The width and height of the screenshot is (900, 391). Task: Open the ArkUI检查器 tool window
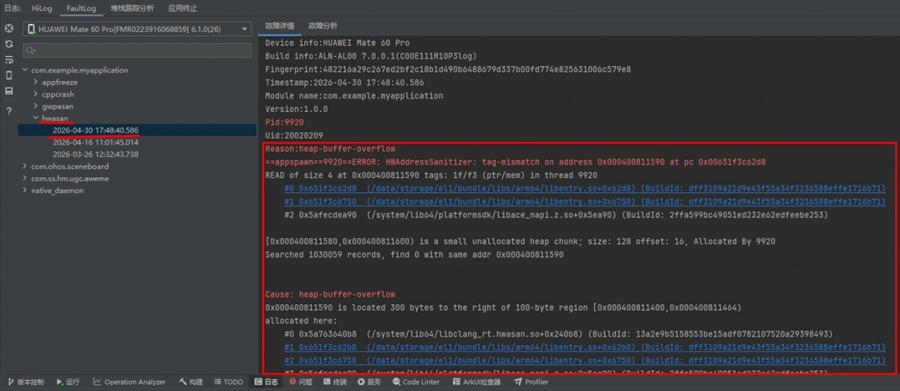[x=476, y=382]
